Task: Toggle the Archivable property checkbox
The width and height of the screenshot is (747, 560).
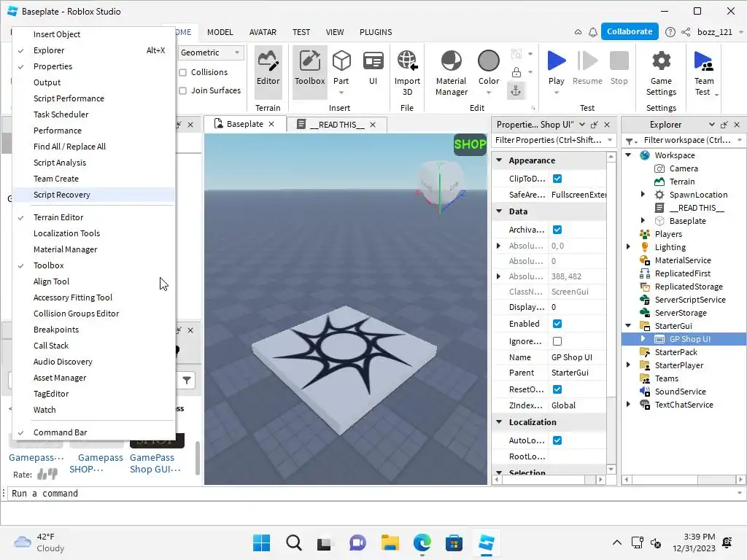Action: click(557, 230)
